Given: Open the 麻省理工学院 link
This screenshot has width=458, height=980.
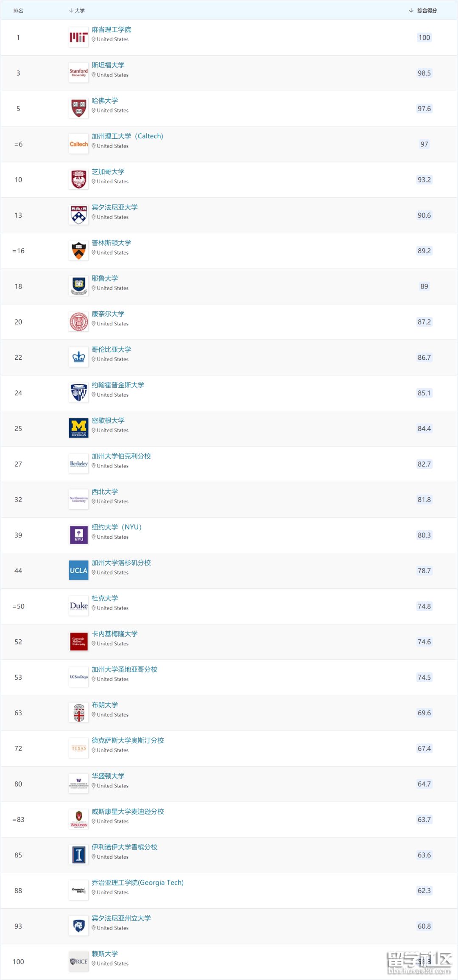Looking at the screenshot, I should pyautogui.click(x=111, y=30).
